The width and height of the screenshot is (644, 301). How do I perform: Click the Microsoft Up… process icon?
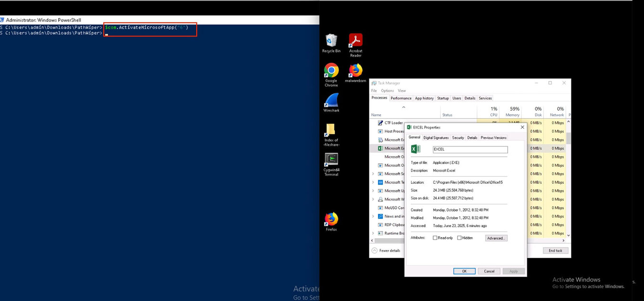point(380,191)
